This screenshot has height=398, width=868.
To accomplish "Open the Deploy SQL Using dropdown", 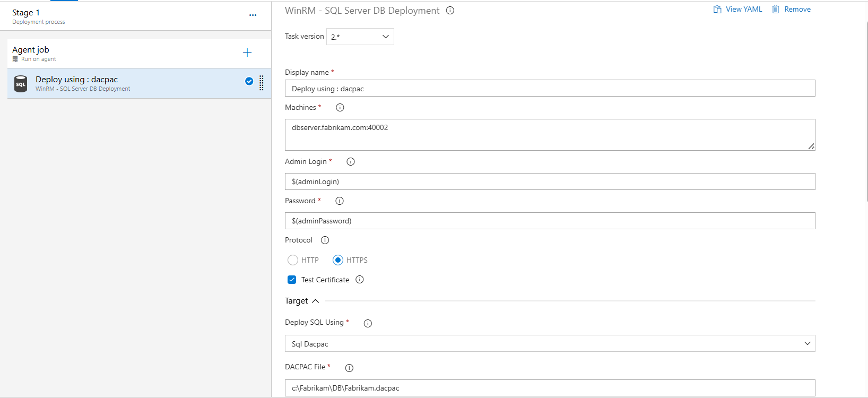I will (550, 343).
